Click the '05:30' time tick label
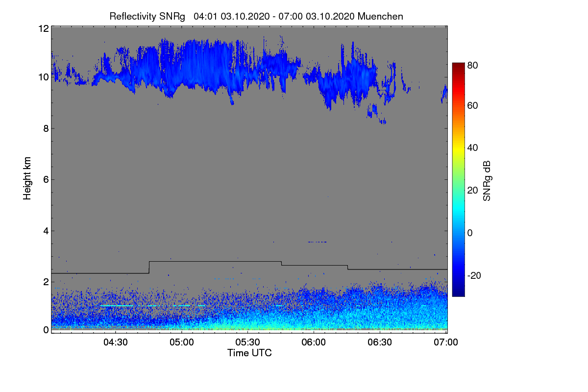This screenshot has height=392, width=588. [x=247, y=343]
